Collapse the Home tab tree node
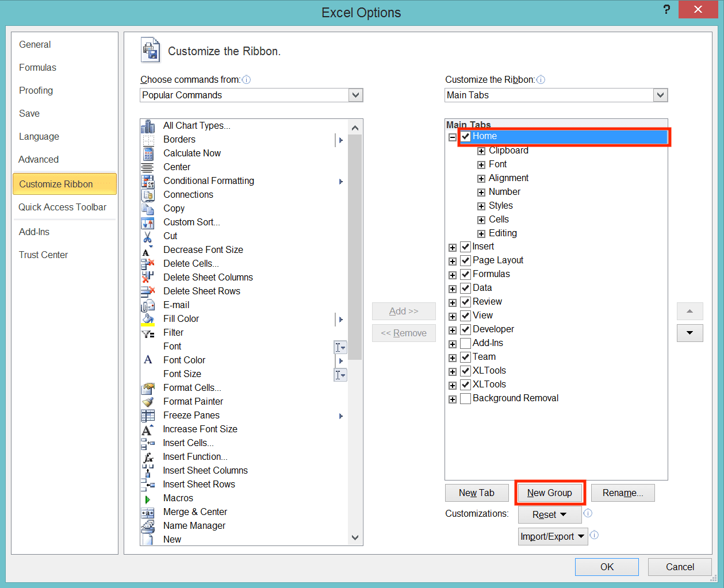 point(453,137)
